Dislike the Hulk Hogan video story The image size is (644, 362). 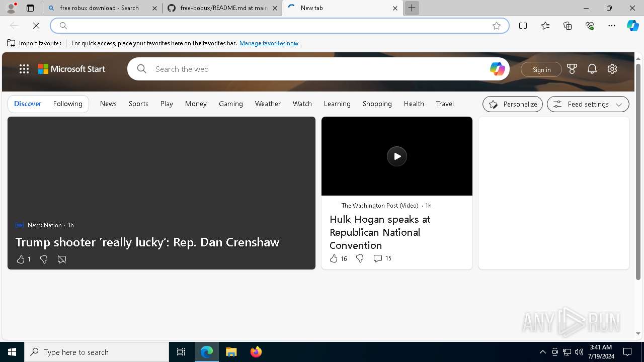360,258
